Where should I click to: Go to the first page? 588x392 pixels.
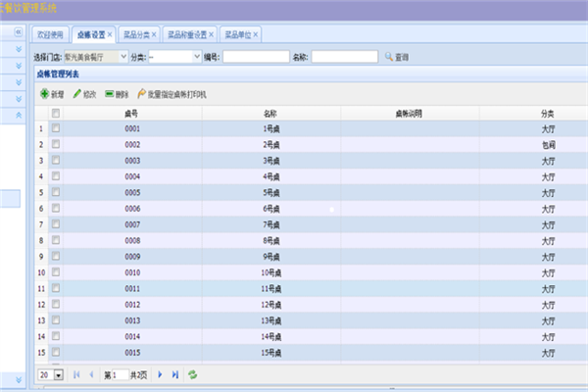pyautogui.click(x=76, y=374)
